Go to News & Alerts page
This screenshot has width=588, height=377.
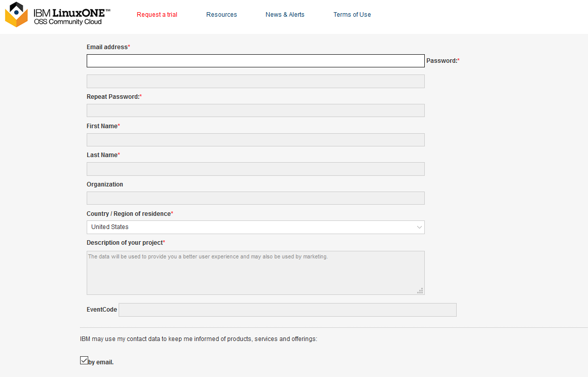tap(285, 15)
